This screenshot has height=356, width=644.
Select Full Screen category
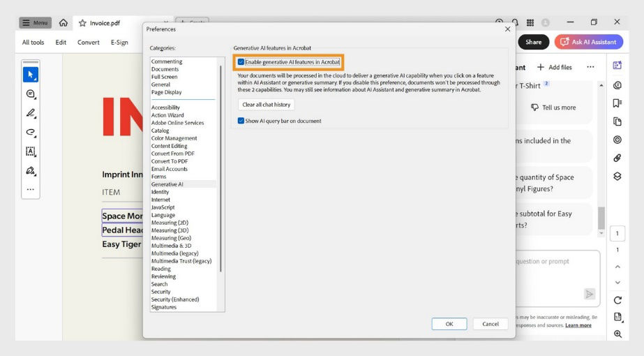pos(164,77)
